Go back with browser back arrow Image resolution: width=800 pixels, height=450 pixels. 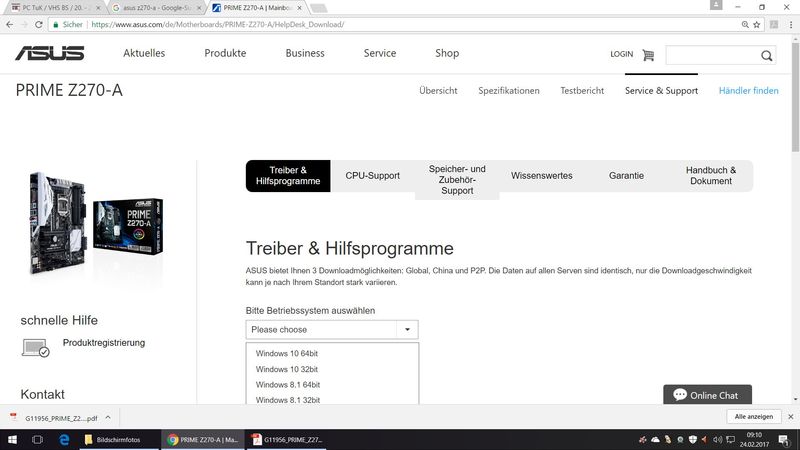[10, 24]
